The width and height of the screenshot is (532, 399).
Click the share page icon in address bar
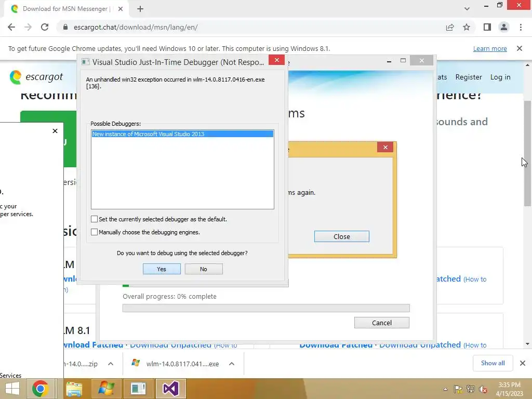(x=450, y=27)
